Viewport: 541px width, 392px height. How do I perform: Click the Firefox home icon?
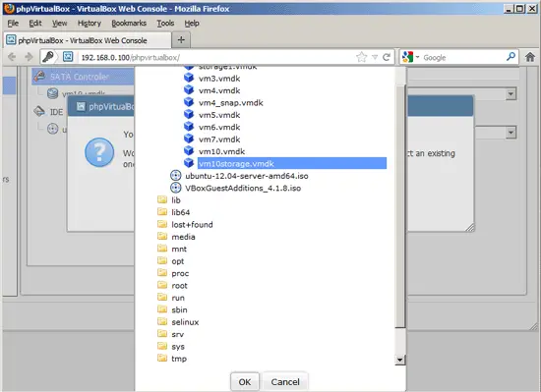click(530, 57)
